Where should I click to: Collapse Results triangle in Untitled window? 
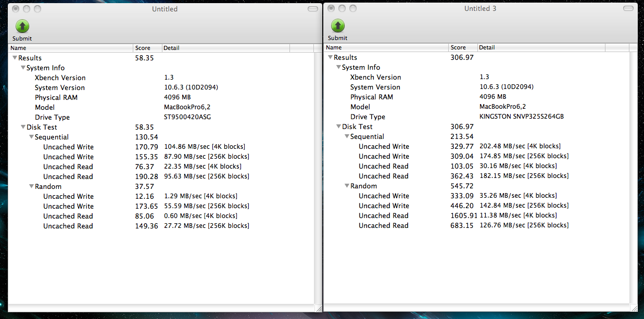pos(15,58)
